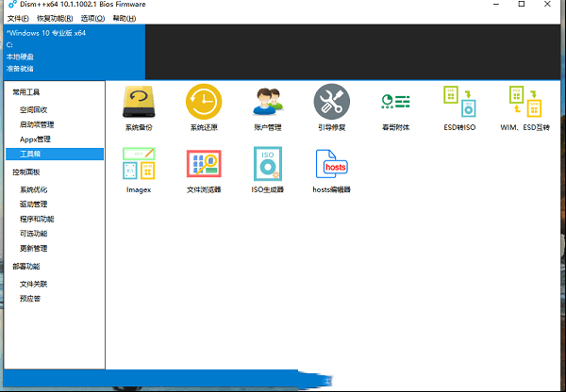Image resolution: width=566 pixels, height=392 pixels.
Task: Go to 空间回收 in the sidebar
Action: click(x=34, y=110)
